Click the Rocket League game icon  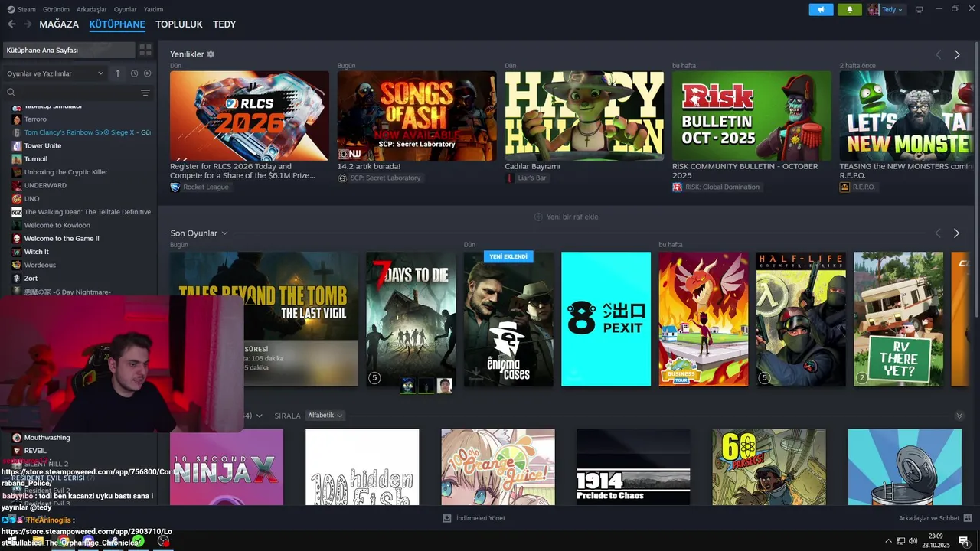coord(175,187)
